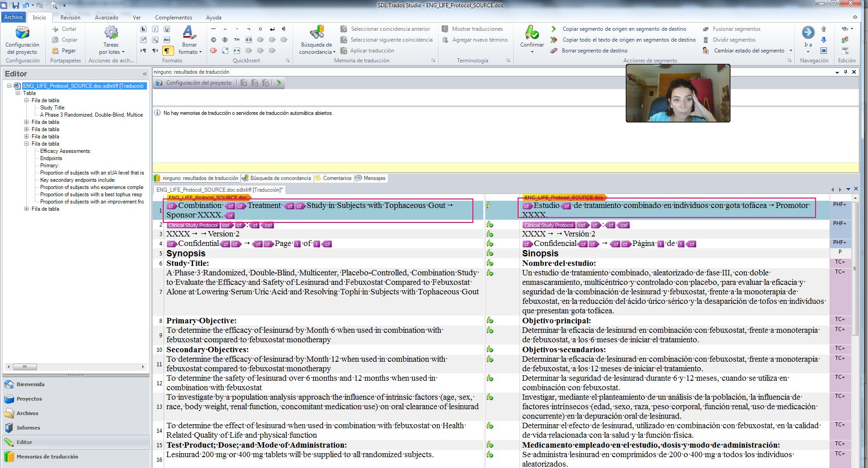Apply underline formatting in Formato group
This screenshot has height=468, width=868.
pyautogui.click(x=167, y=29)
